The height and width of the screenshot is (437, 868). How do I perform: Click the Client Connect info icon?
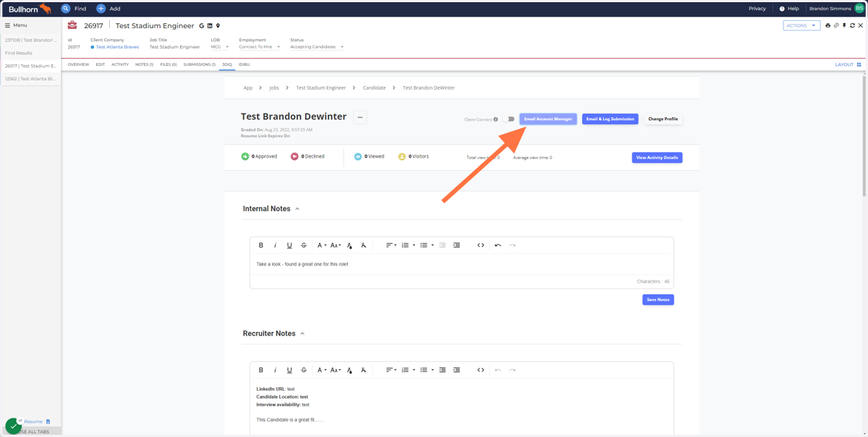(495, 119)
